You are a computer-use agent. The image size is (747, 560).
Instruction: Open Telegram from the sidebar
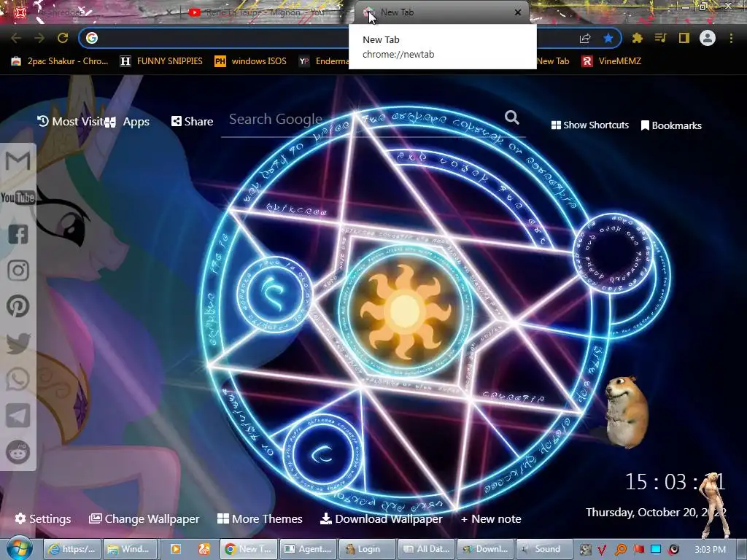[18, 416]
